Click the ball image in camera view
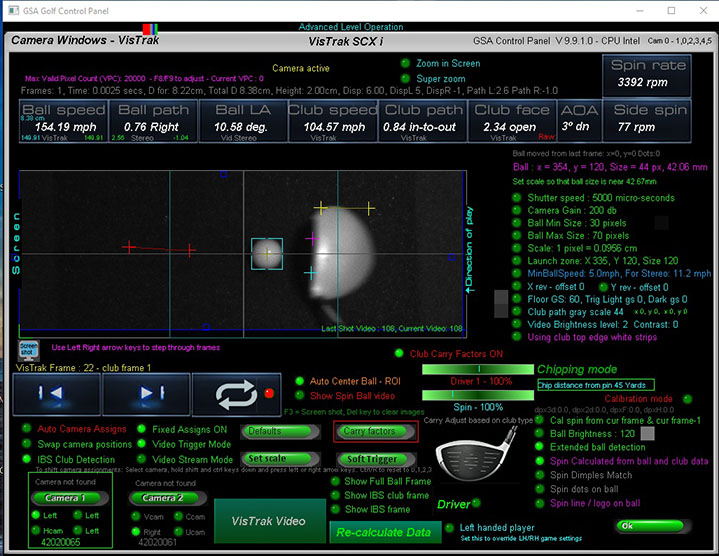 pos(267,253)
